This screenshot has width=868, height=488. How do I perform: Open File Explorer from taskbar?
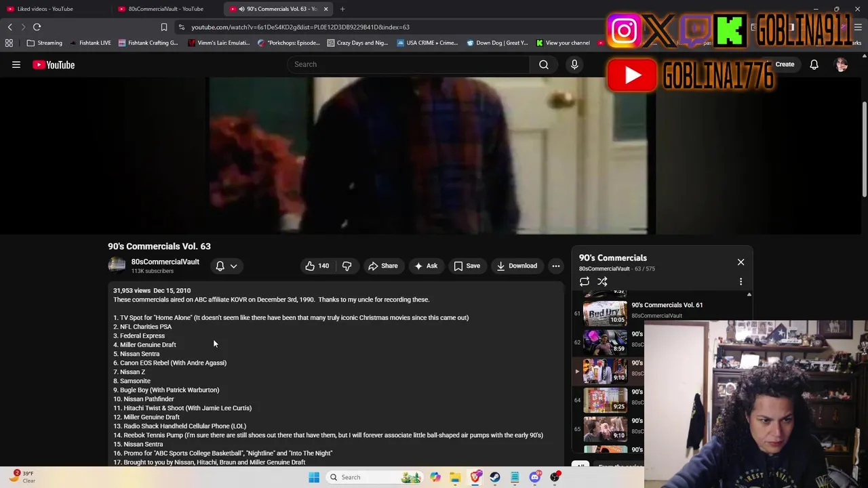[x=455, y=477]
